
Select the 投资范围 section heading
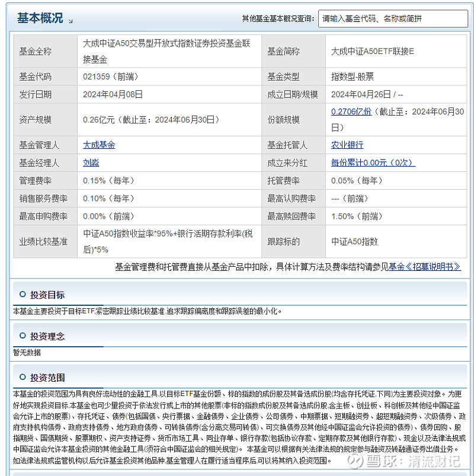pyautogui.click(x=47, y=378)
